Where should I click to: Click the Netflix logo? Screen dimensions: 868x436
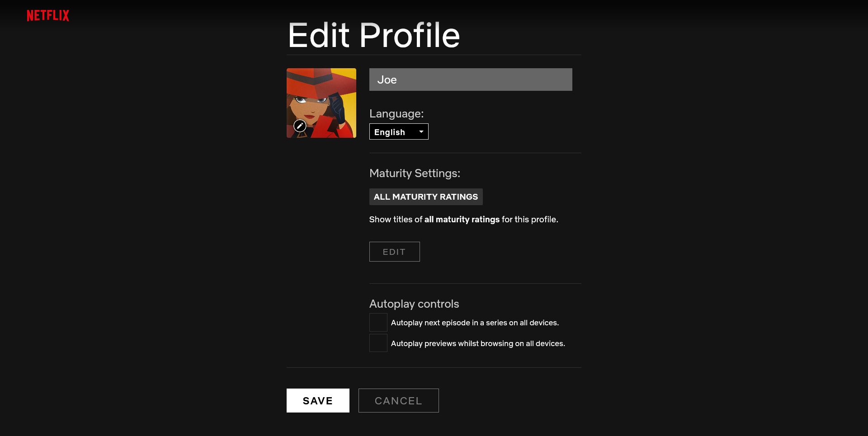coord(47,15)
